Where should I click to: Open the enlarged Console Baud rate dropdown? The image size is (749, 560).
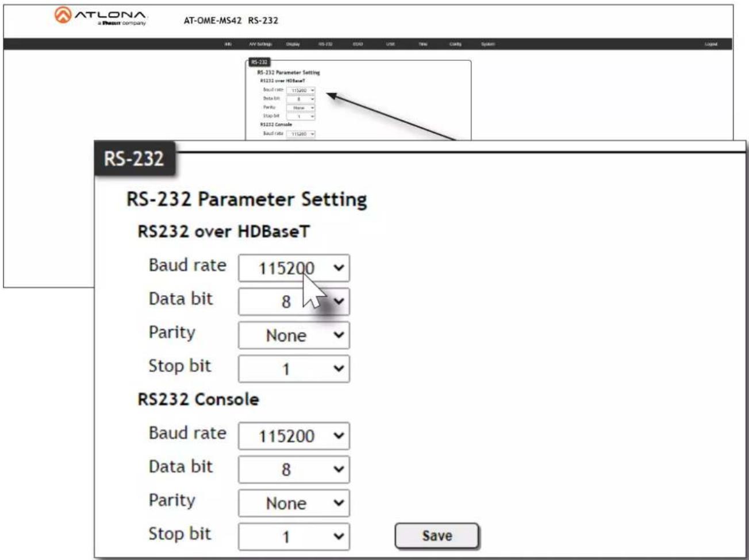[294, 436]
